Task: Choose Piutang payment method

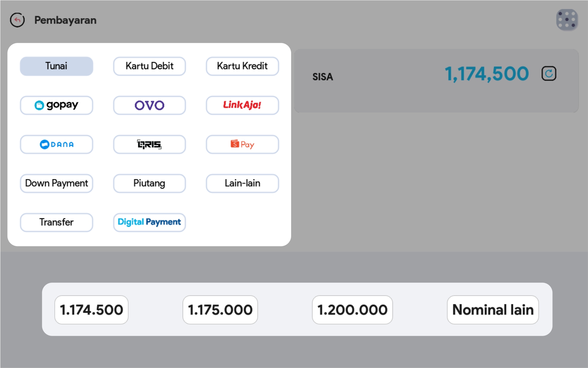Action: coord(149,183)
